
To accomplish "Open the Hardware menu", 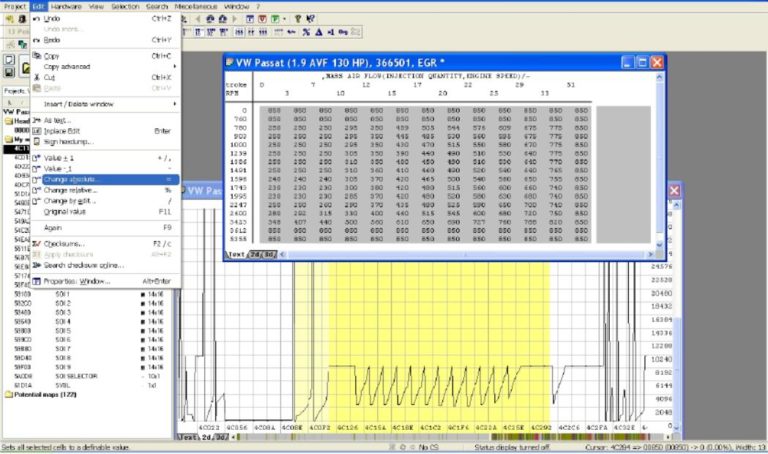I will point(66,6).
